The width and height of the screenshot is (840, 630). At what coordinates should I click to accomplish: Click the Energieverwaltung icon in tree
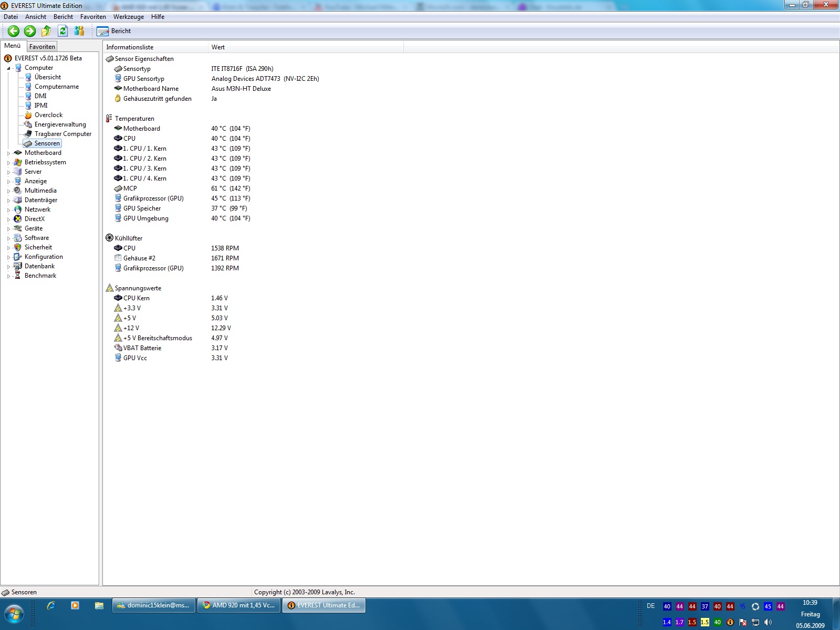point(28,124)
